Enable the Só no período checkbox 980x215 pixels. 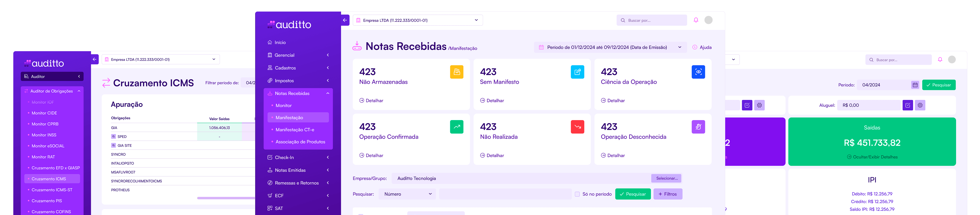click(x=577, y=194)
